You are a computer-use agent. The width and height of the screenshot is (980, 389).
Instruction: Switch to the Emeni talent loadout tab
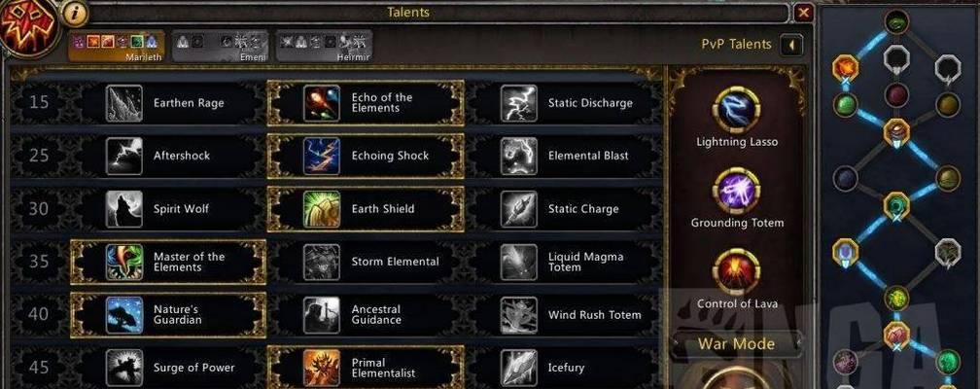point(220,47)
